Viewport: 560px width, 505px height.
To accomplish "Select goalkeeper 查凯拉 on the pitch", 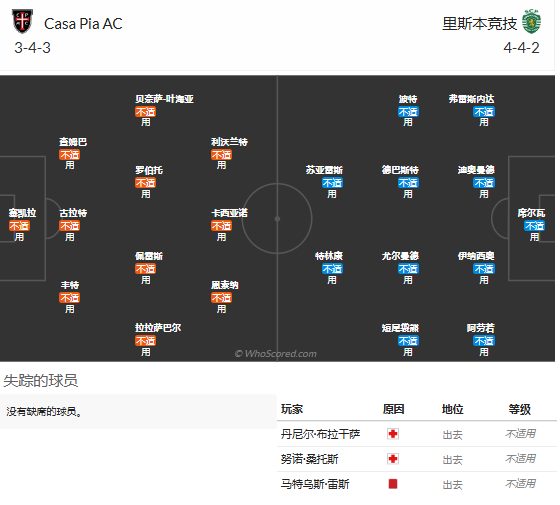I will click(x=22, y=213).
